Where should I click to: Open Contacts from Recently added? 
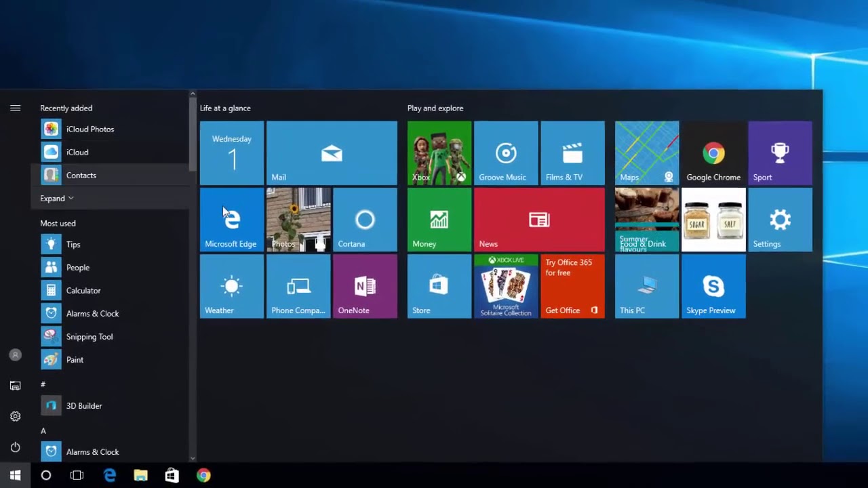(x=110, y=175)
